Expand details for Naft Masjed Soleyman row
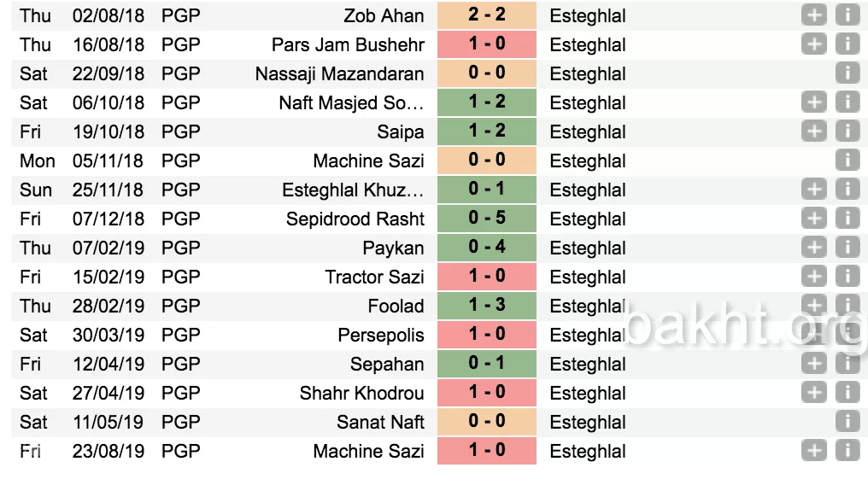The height and width of the screenshot is (485, 868). pos(814,102)
